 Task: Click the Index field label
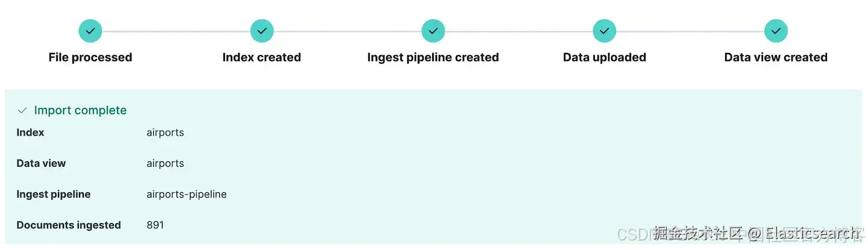(30, 132)
